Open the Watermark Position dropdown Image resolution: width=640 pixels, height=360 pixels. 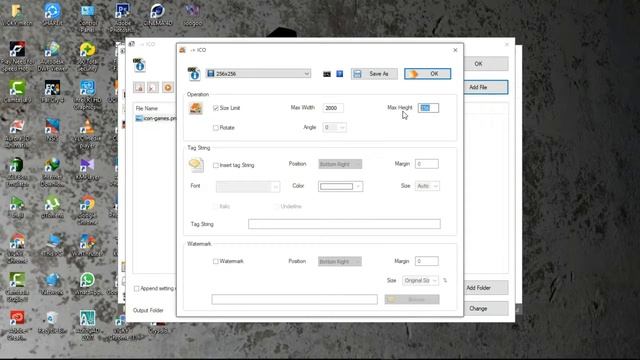point(340,261)
